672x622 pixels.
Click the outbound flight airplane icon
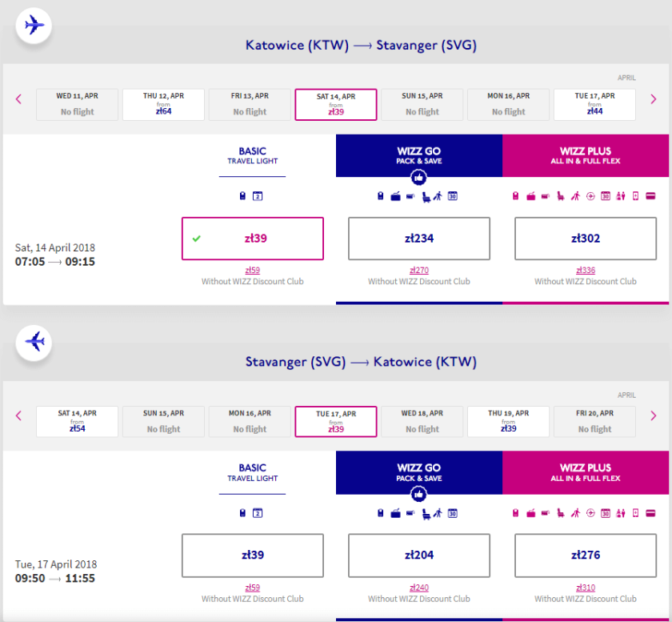[x=34, y=26]
